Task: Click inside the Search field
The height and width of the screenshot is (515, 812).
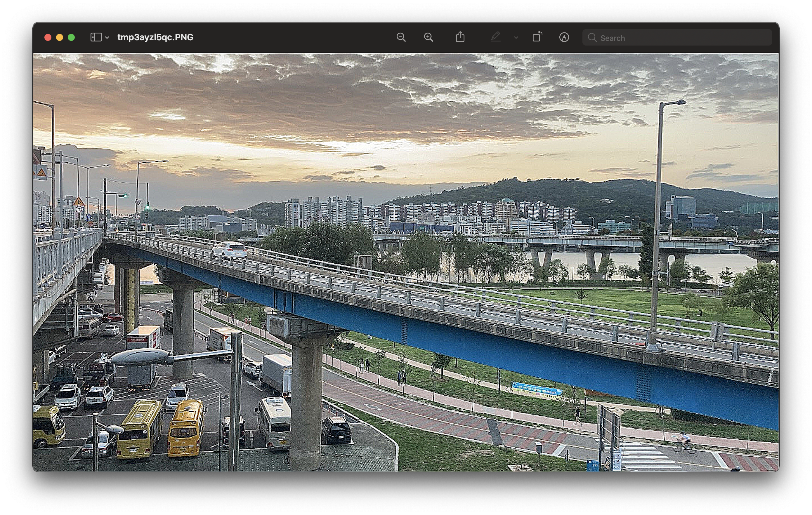Action: 677,37
